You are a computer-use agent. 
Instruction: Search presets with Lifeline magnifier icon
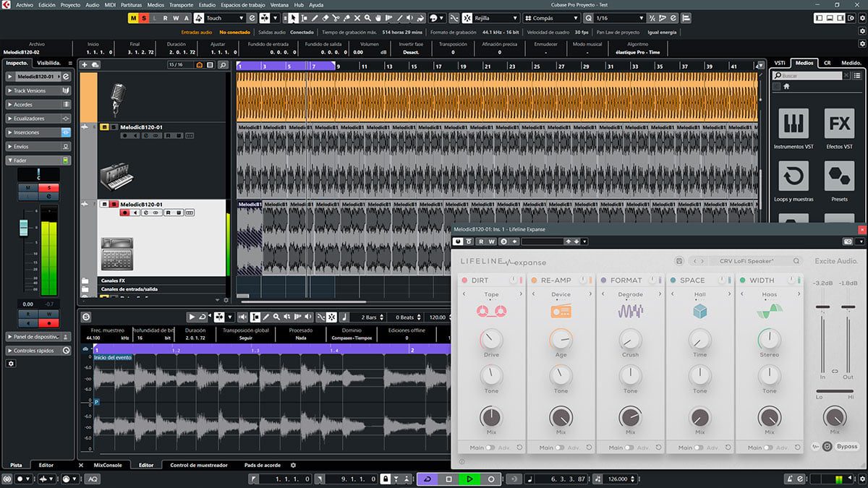(796, 261)
